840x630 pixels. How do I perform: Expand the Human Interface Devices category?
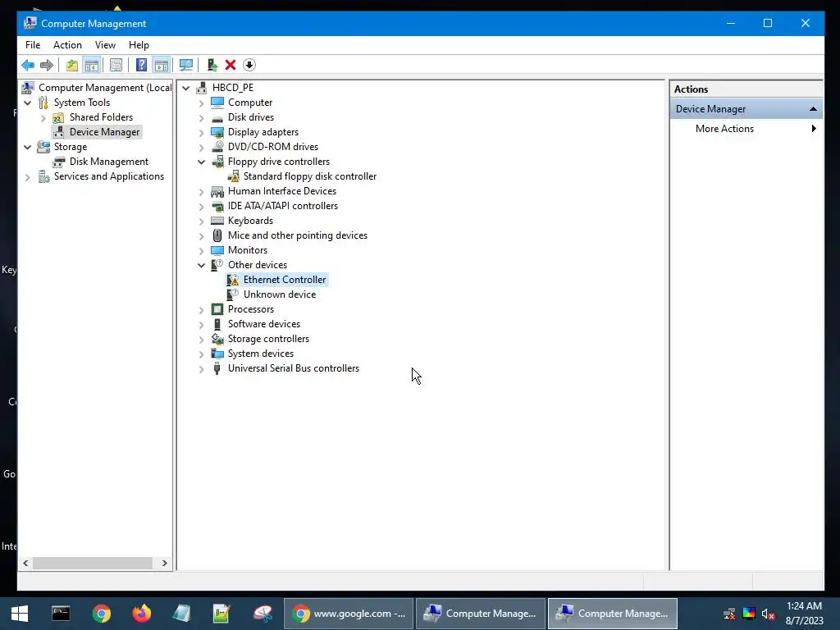point(202,191)
